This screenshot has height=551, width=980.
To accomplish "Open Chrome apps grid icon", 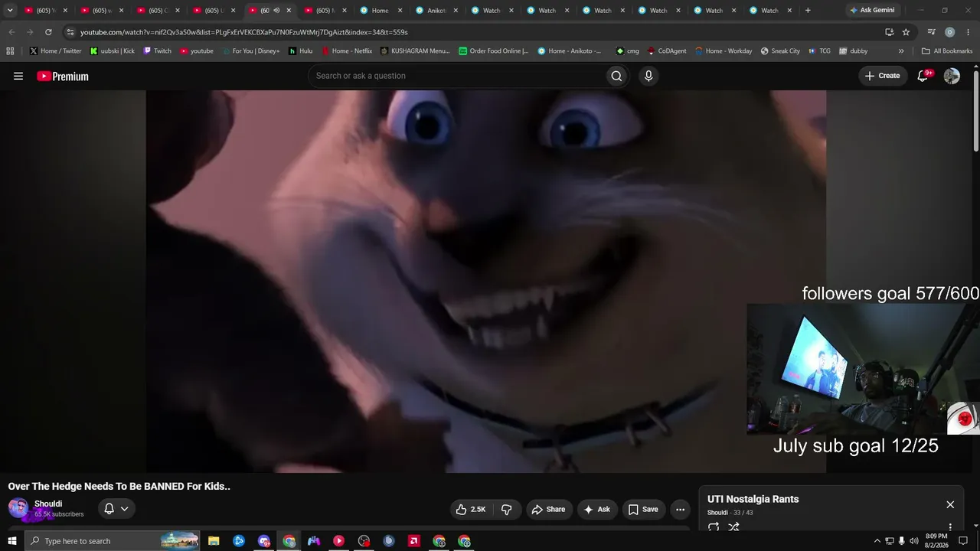I will click(10, 51).
